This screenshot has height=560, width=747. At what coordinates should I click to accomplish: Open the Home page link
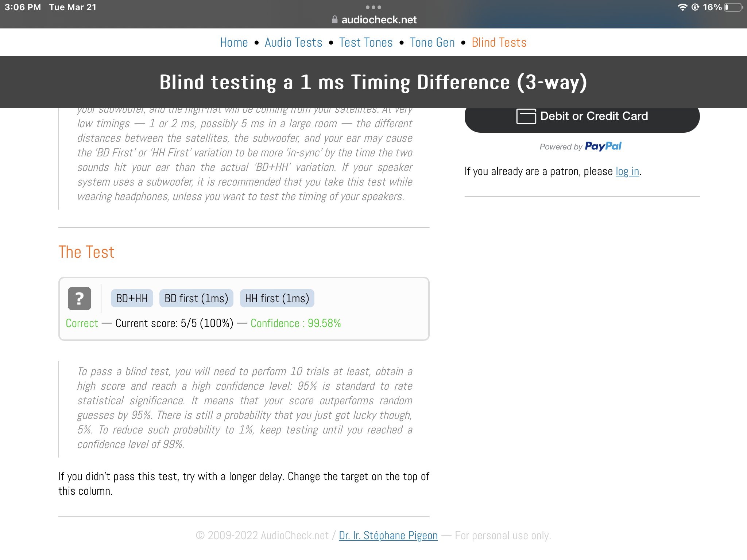(234, 43)
